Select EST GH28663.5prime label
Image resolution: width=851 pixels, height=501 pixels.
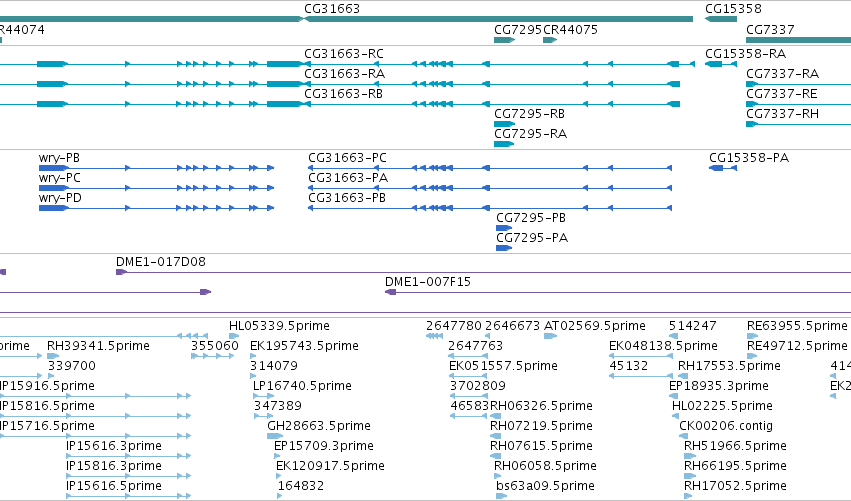click(319, 427)
